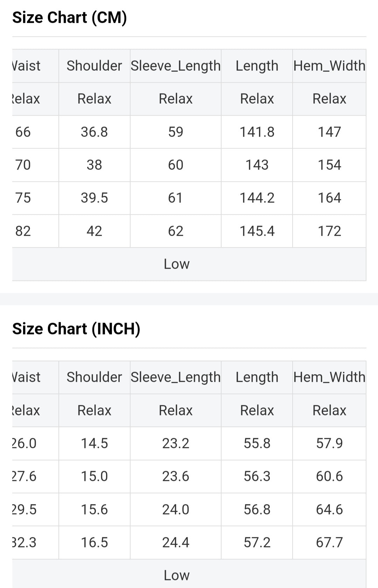378x588 pixels.
Task: Tap Length column header in INCH chart
Action: [257, 377]
